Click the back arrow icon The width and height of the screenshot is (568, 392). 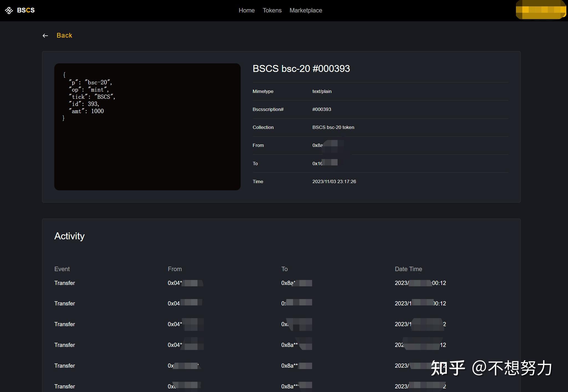click(45, 36)
